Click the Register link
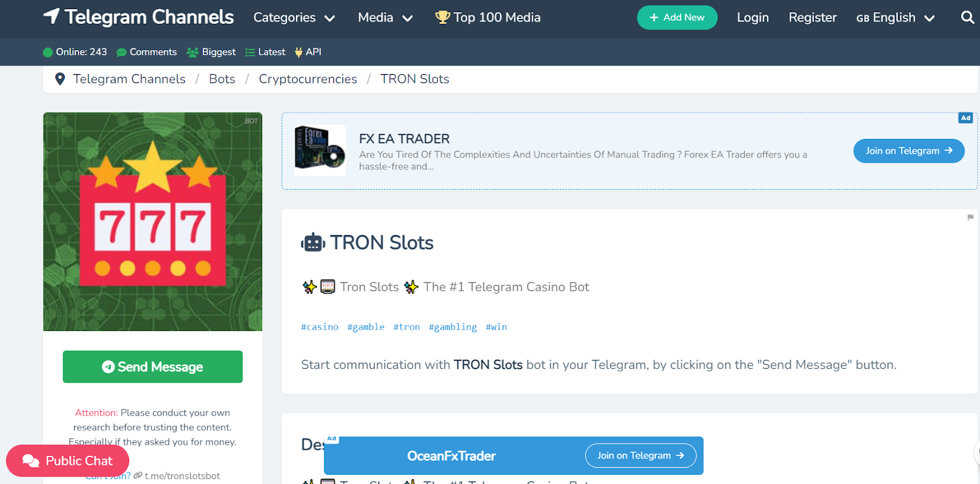This screenshot has height=484, width=980. click(x=812, y=18)
